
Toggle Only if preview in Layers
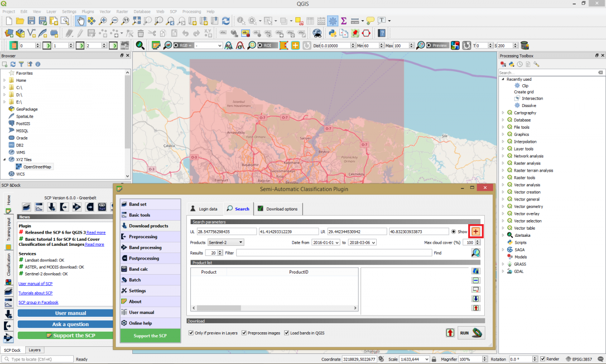coord(191,333)
